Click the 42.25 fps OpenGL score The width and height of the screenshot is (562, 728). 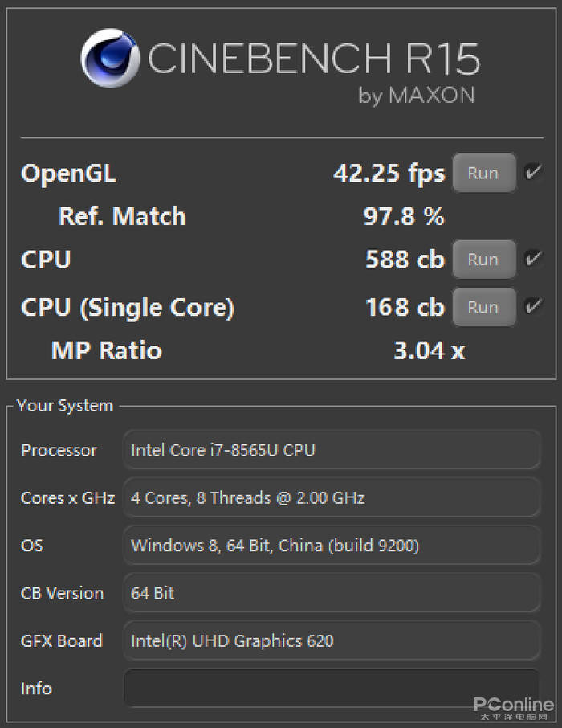click(389, 173)
